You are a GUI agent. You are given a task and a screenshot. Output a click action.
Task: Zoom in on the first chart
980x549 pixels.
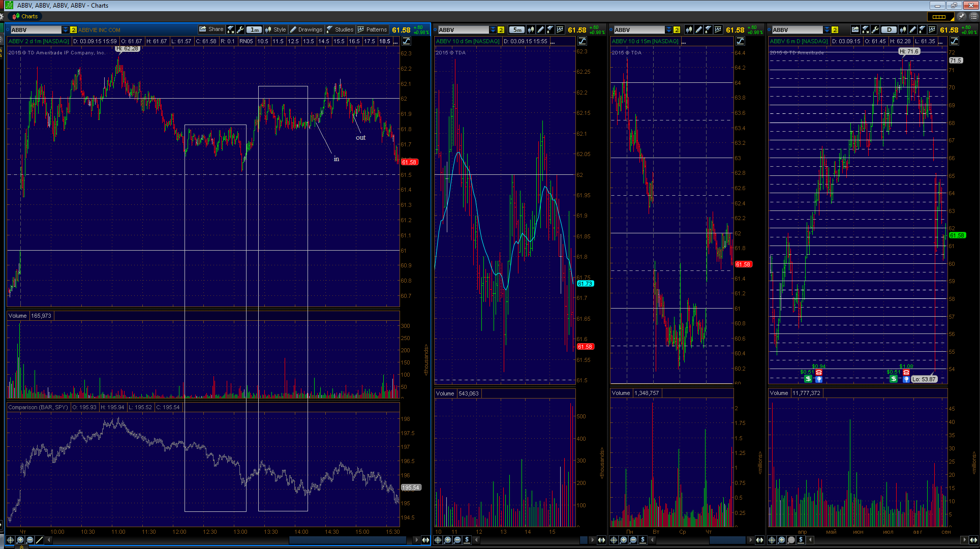click(x=20, y=540)
